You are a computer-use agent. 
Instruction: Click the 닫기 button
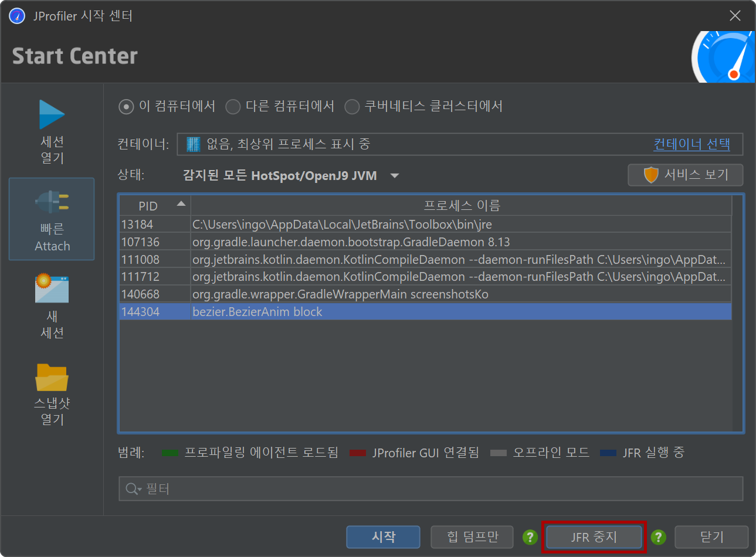(711, 537)
